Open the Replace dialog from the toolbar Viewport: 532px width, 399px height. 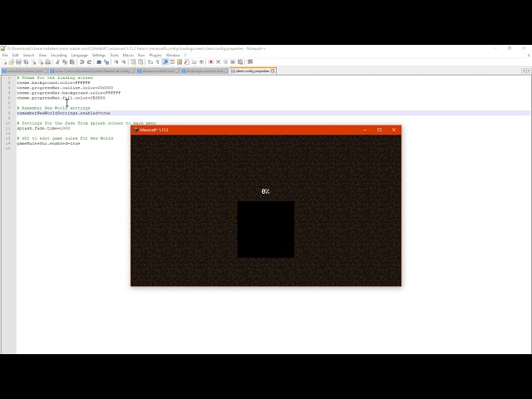[106, 62]
